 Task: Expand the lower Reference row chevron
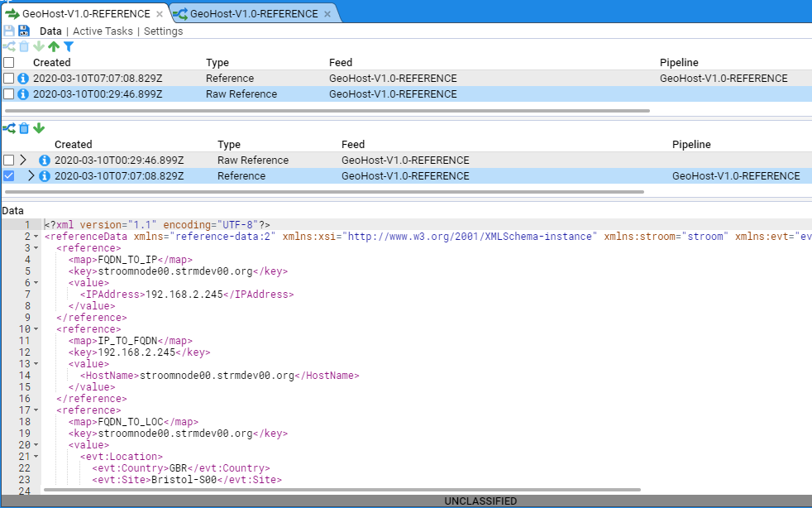31,176
